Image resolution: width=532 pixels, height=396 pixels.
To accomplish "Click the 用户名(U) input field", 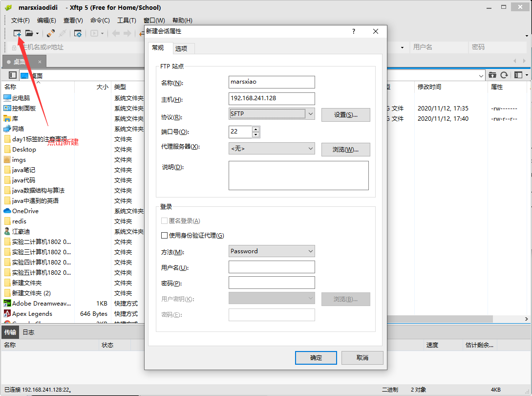I will (x=272, y=267).
